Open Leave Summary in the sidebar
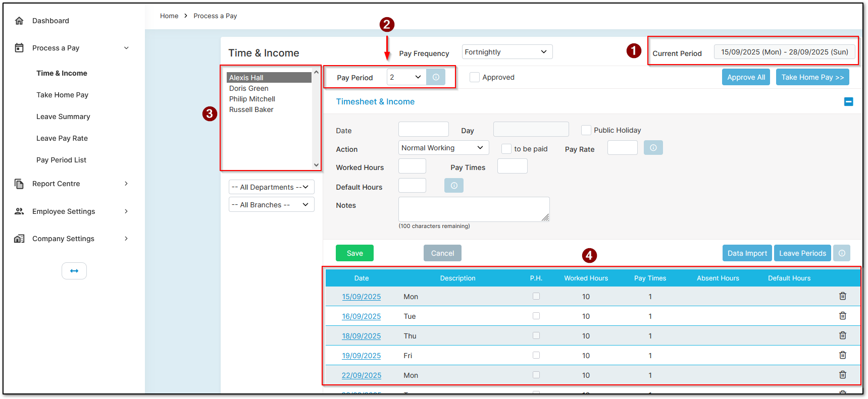Screen dimensions: 868x399 pos(63,117)
